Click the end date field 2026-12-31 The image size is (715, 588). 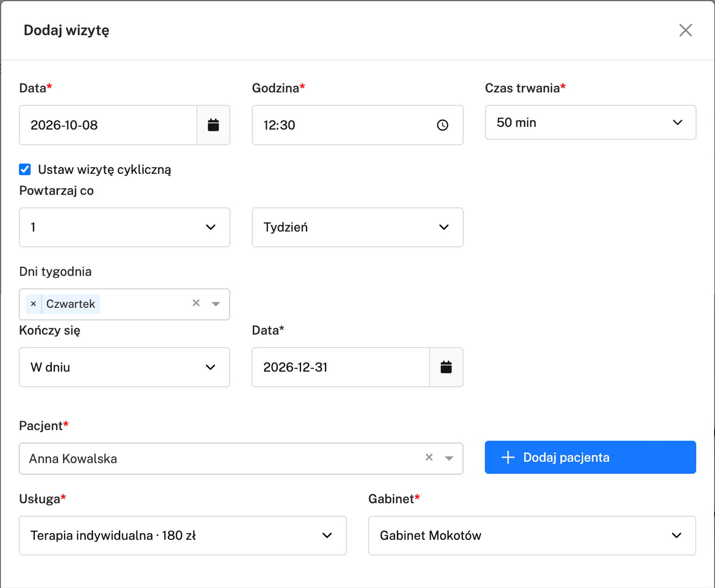point(341,367)
